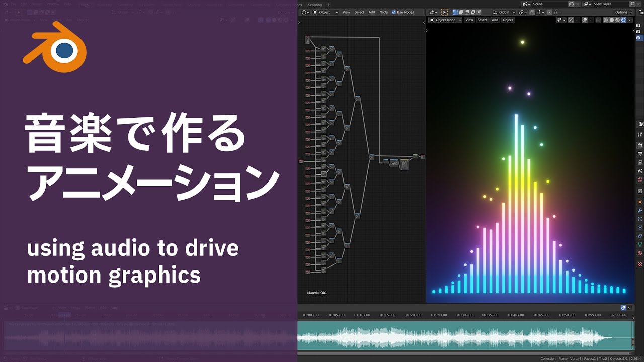644x362 pixels.
Task: Click the Collection properties tab icon
Action: click(640, 191)
